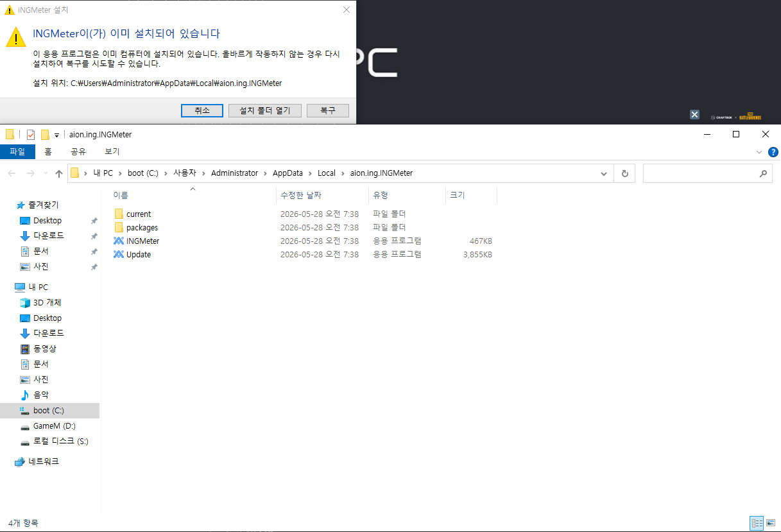The image size is (781, 532).
Task: Go up one folder level arrow
Action: tap(59, 173)
